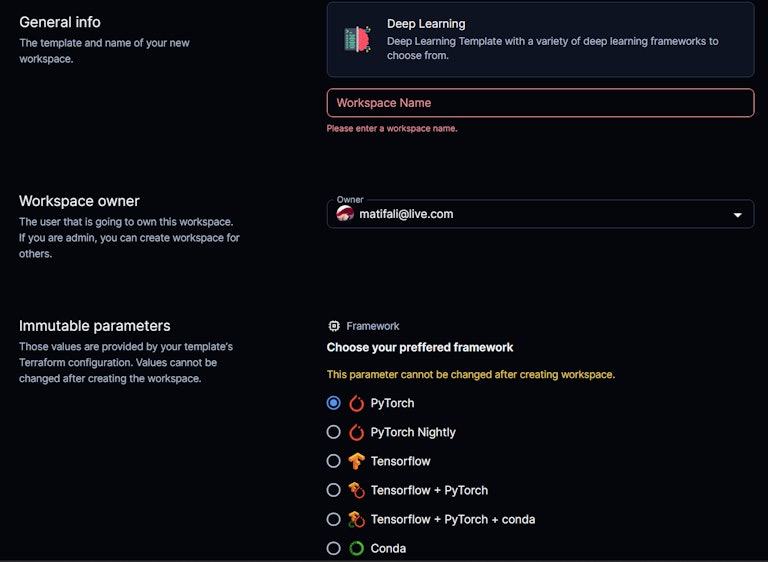Choose the PyTorch Nightly radio option
This screenshot has width=768, height=562.
(x=334, y=433)
